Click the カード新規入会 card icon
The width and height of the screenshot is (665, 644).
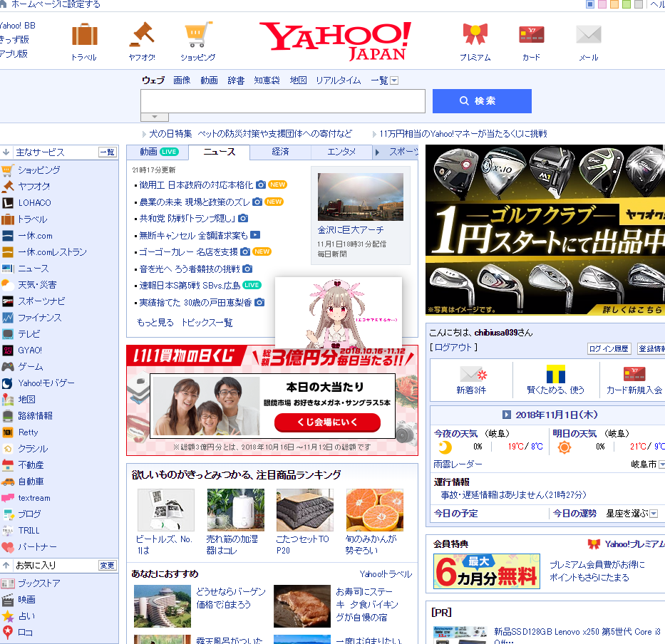click(x=634, y=374)
